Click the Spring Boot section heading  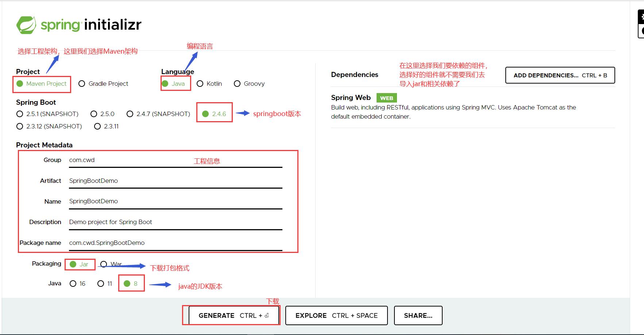click(x=36, y=102)
